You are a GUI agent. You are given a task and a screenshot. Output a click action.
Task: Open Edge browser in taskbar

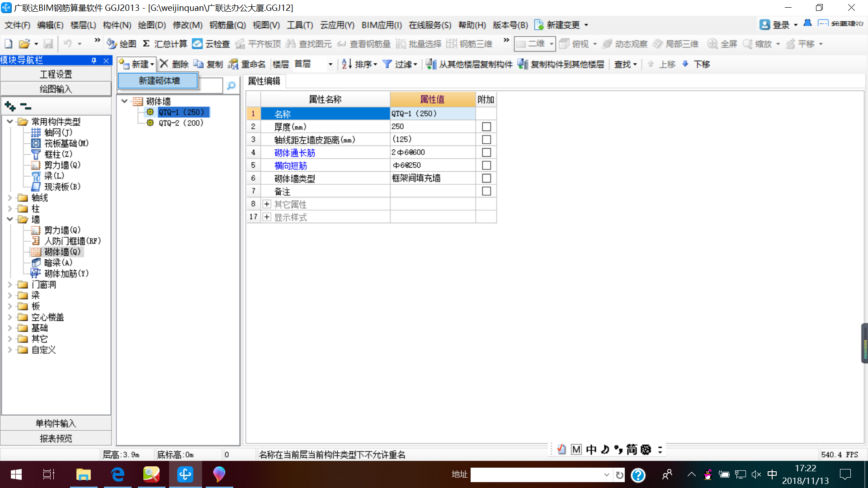tap(118, 474)
